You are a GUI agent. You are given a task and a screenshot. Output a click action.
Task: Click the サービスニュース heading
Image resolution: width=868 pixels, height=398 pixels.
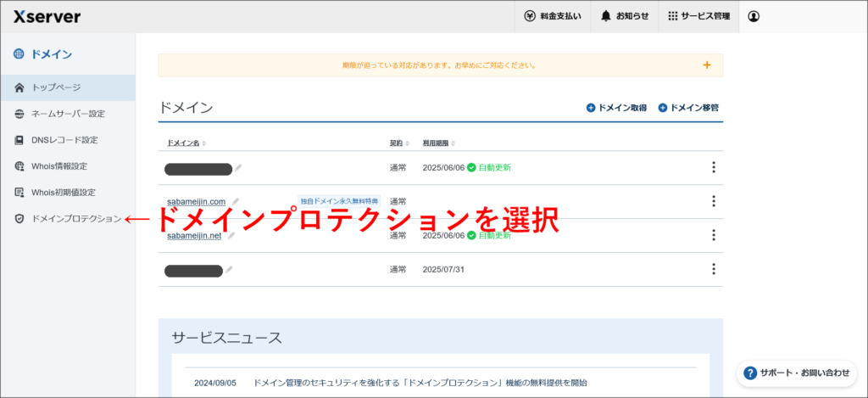coord(227,338)
